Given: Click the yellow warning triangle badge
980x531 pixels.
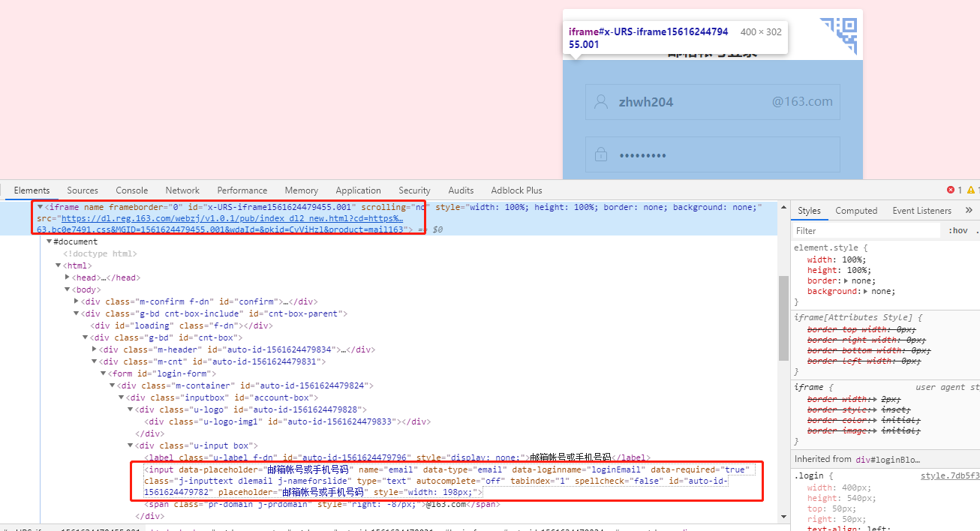Looking at the screenshot, I should [971, 190].
